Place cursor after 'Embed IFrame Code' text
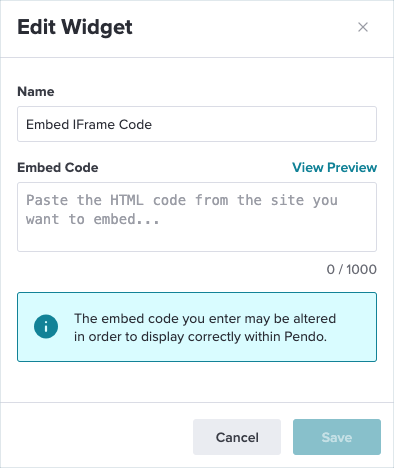Viewport: 394px width, 468px height. click(153, 124)
